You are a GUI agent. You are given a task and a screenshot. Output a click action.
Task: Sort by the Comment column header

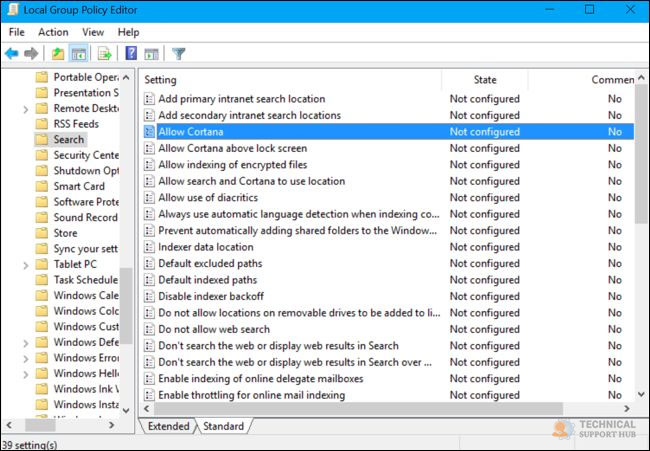(x=581, y=80)
